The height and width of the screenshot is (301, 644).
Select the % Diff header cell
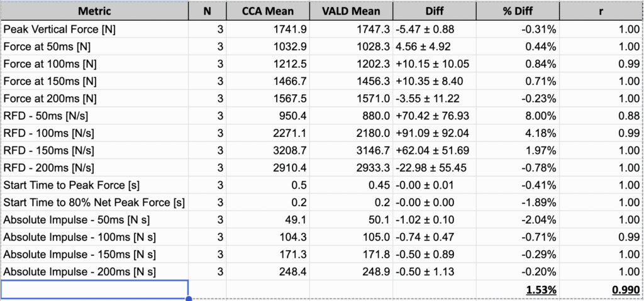517,11
